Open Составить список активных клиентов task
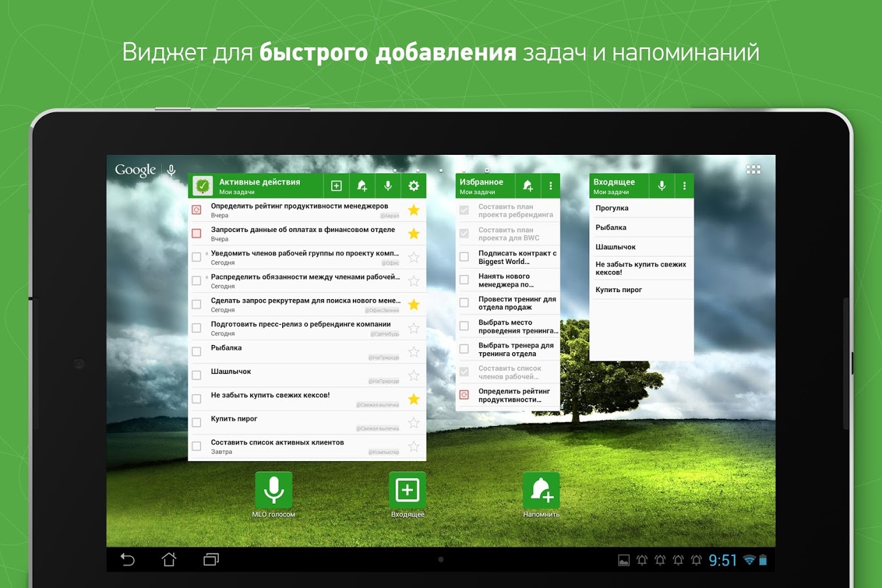Viewport: 882px width, 588px height. pyautogui.click(x=277, y=443)
